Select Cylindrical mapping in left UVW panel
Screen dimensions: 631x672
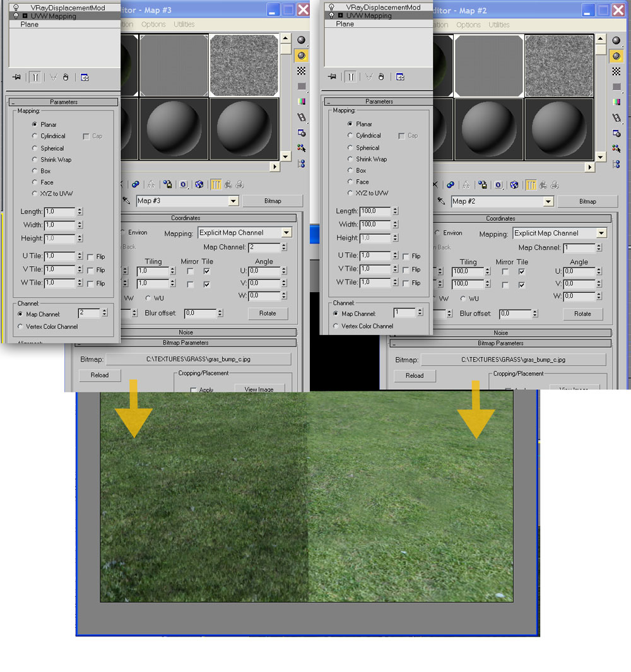click(x=34, y=136)
